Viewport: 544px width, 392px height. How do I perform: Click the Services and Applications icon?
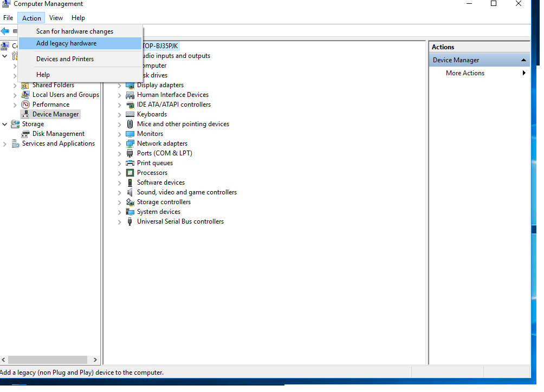click(15, 143)
